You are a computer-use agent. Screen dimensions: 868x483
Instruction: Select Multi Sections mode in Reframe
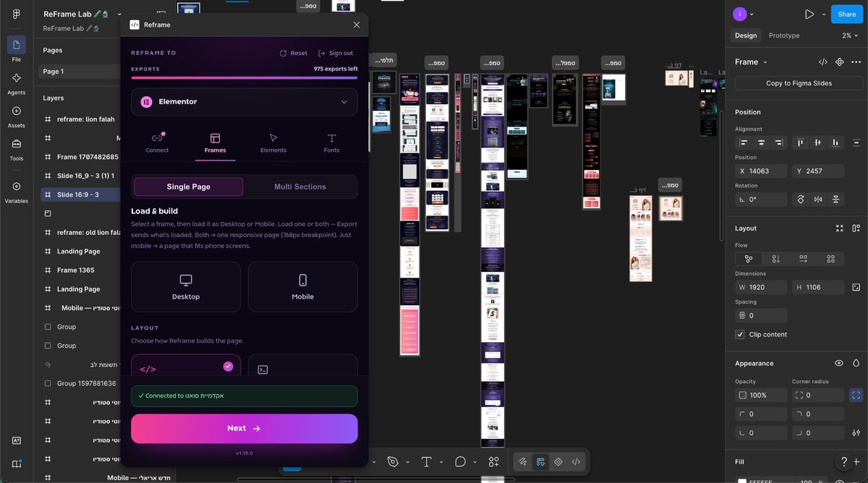click(300, 187)
